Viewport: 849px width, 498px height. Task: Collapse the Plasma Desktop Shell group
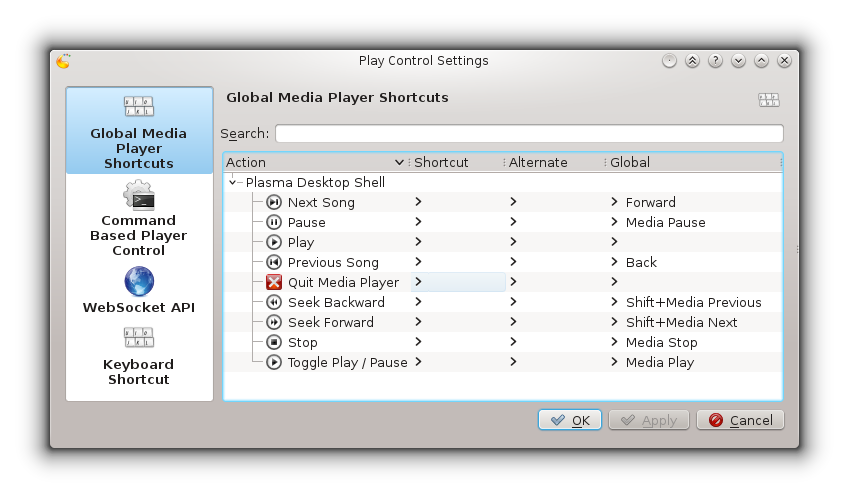coord(232,182)
